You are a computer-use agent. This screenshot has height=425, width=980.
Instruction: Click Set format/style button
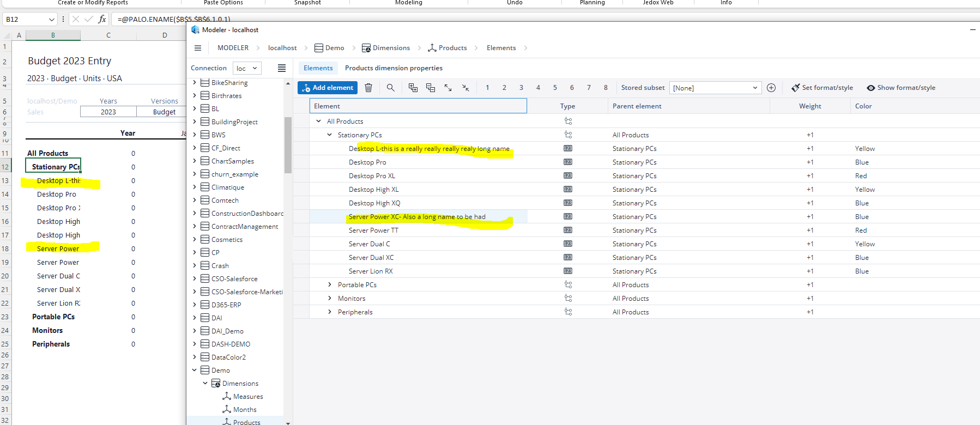pos(822,88)
